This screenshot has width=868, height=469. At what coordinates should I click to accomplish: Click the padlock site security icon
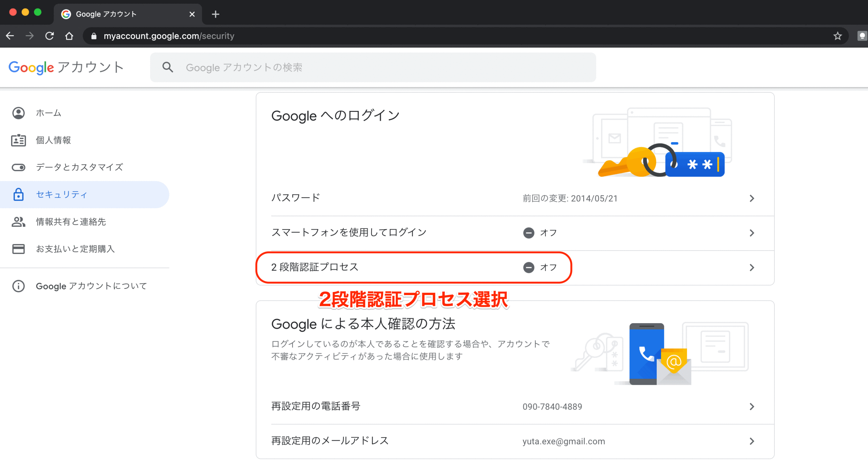click(94, 36)
